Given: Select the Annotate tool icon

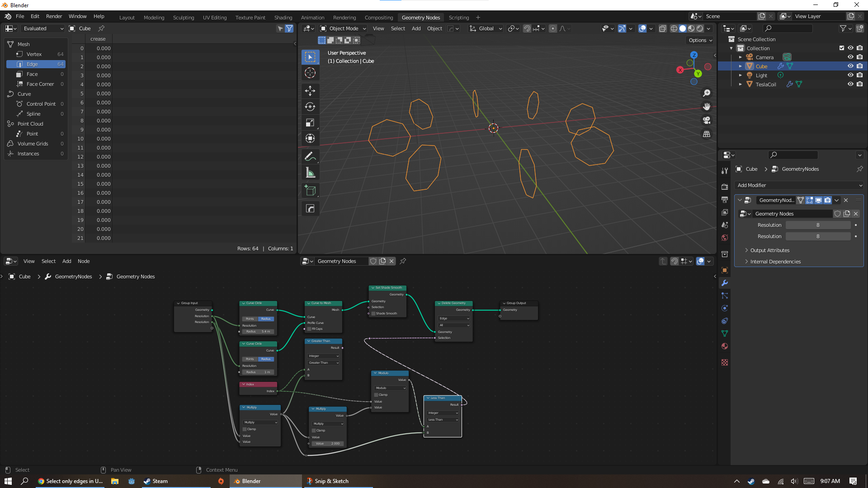Looking at the screenshot, I should click(310, 156).
